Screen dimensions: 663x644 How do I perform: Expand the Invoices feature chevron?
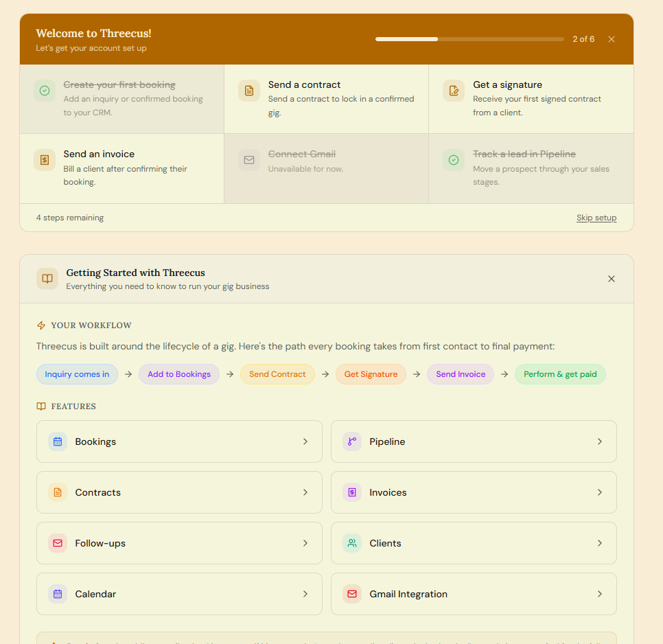coord(600,492)
